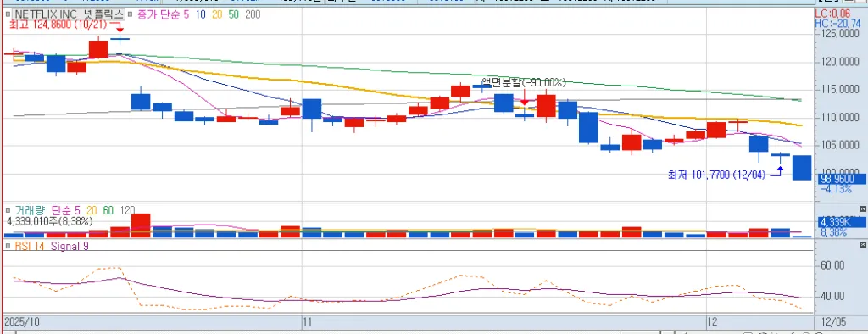Click the 최저 101,7700 (12/04) low annotation

pyautogui.click(x=717, y=175)
